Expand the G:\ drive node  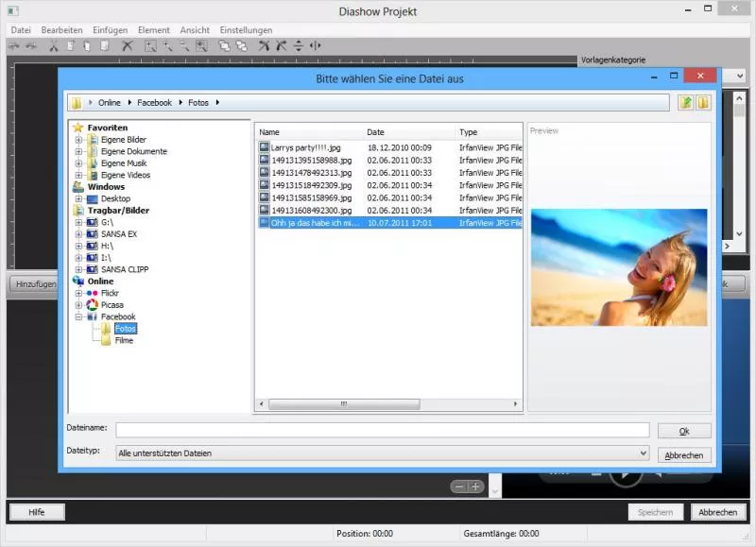tap(78, 222)
